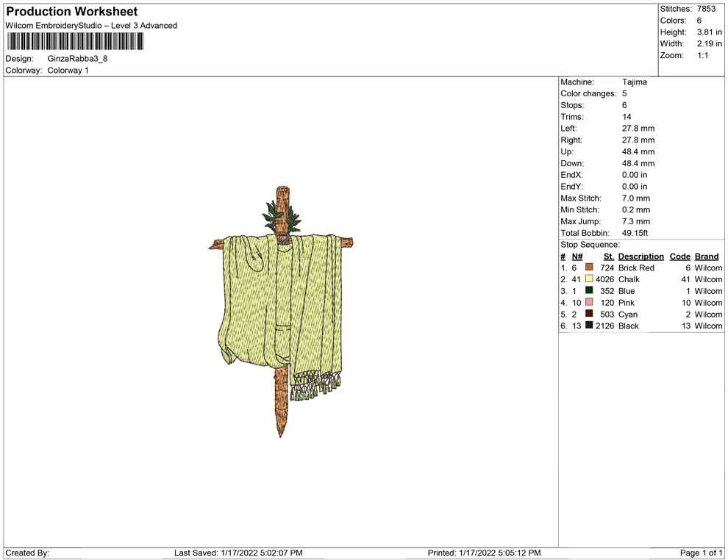Click the Tajima machine value

pos(634,82)
